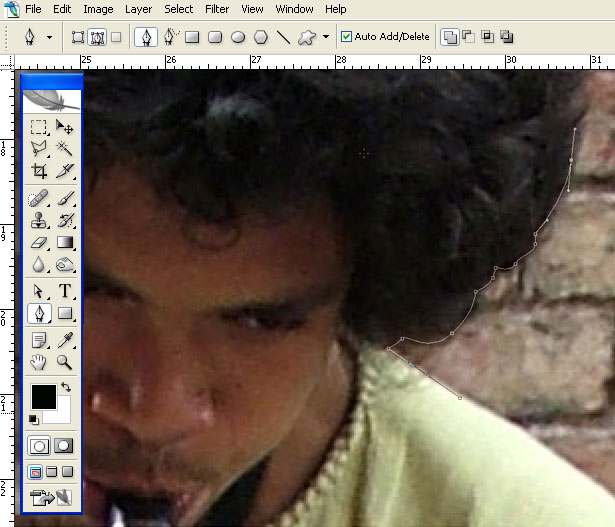Screen dimensions: 615x527
Task: Activate the Horizontal Type tool
Action: click(x=64, y=291)
